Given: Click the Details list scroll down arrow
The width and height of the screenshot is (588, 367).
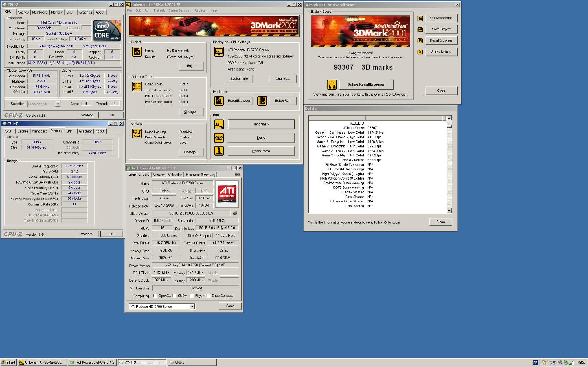Looking at the screenshot, I should 449,211.
